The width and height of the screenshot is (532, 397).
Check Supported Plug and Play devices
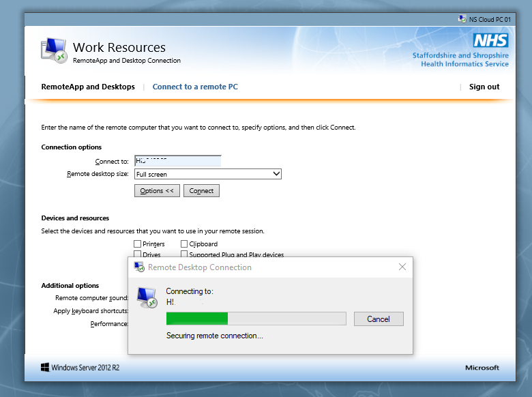tap(184, 254)
